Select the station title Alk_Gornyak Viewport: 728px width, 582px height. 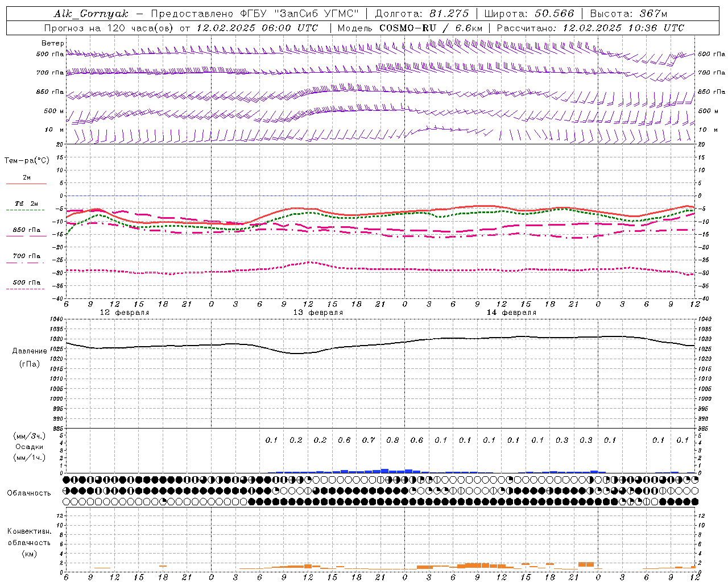pos(91,14)
